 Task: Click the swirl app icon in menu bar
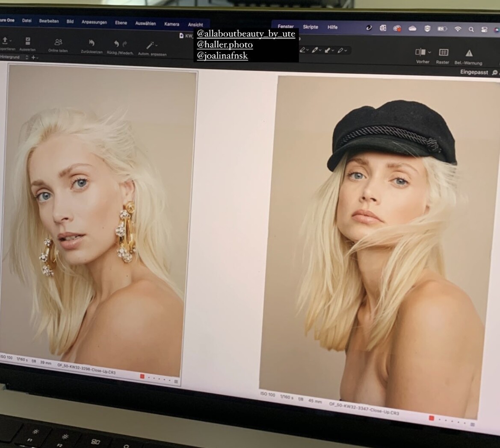pos(369,28)
